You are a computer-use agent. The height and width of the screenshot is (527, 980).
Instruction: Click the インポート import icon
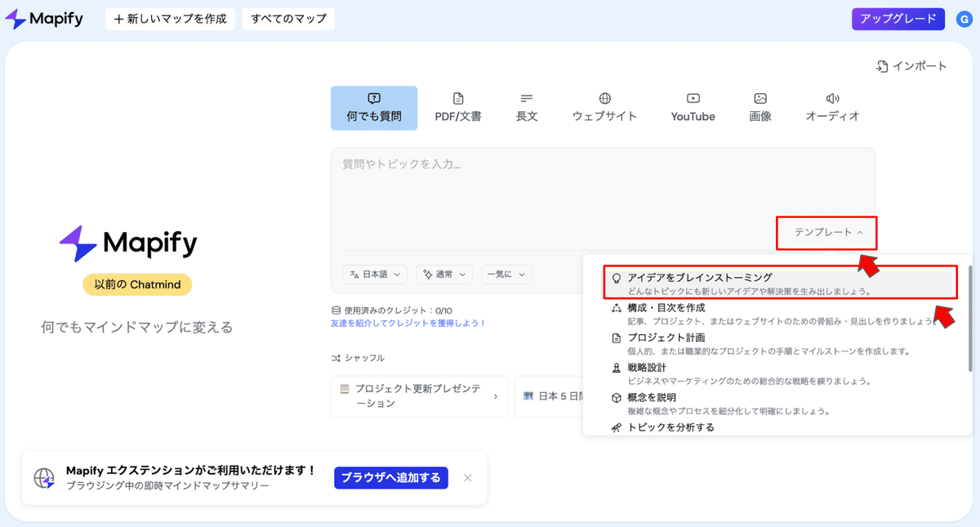(883, 66)
